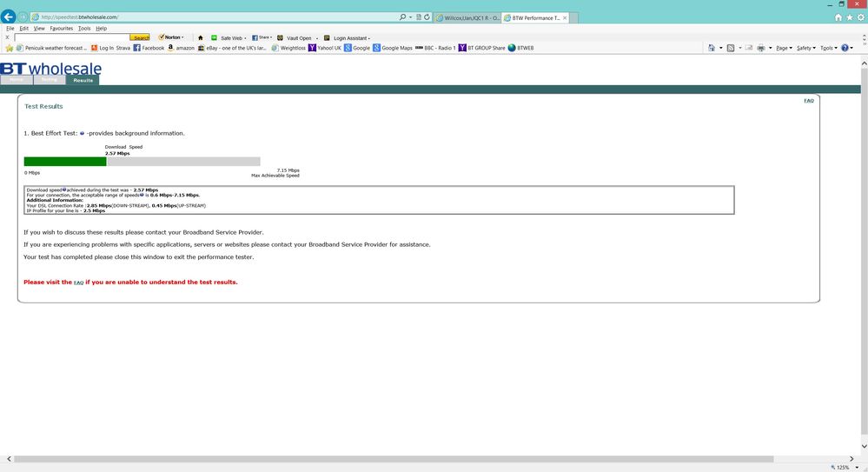
Task: Expand the Page dropdown menu
Action: pyautogui.click(x=784, y=48)
